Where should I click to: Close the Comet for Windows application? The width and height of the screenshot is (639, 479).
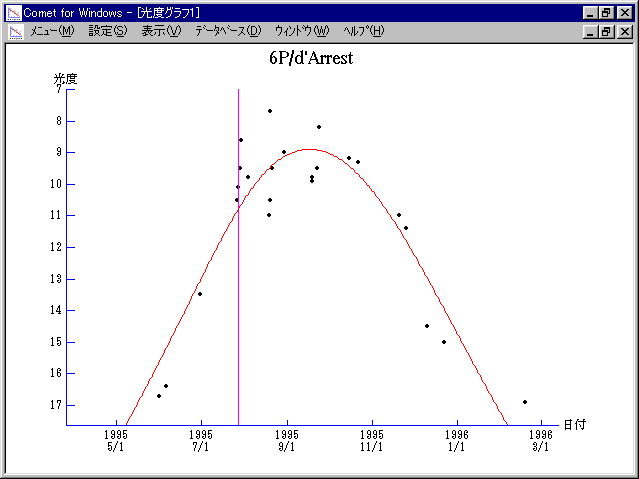click(x=624, y=12)
